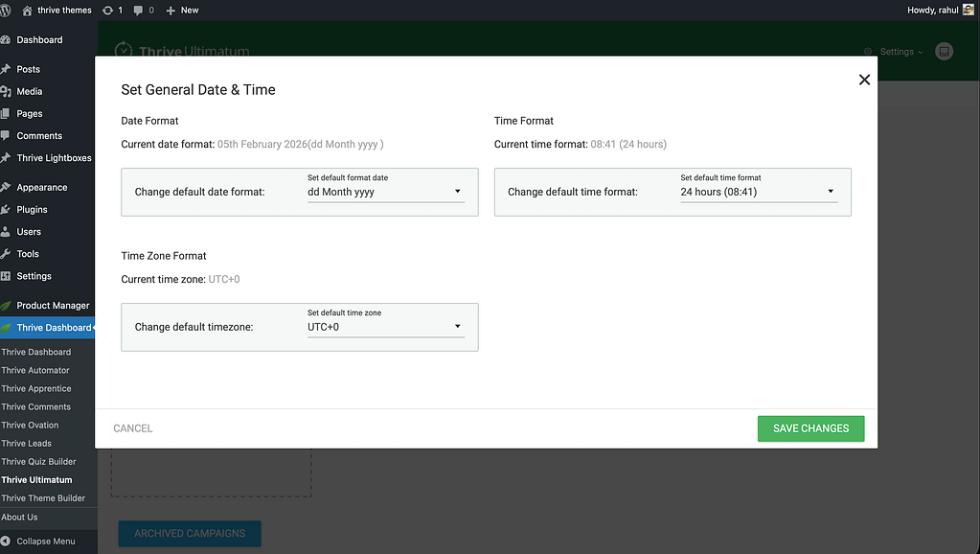
Task: Open the Posts menu in sidebar
Action: (28, 69)
